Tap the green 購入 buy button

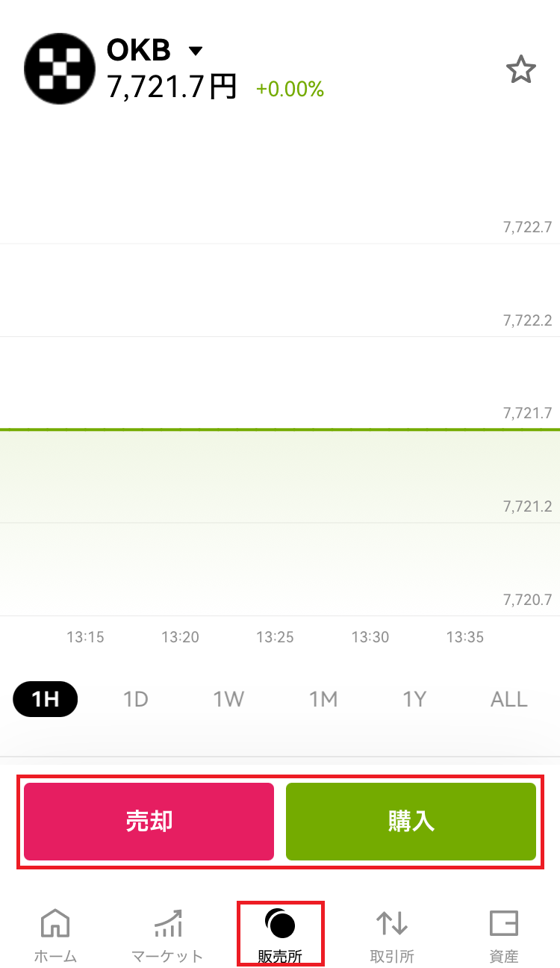[x=411, y=822]
